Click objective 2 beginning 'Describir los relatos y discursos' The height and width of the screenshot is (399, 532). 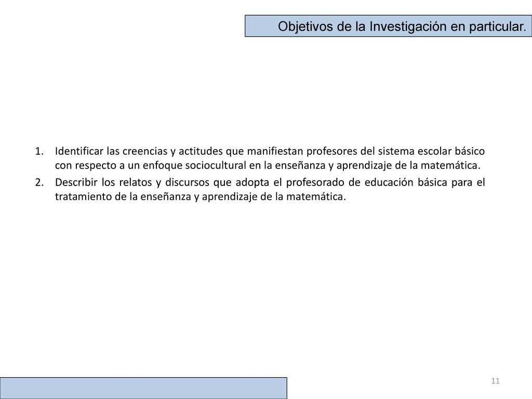click(270, 189)
